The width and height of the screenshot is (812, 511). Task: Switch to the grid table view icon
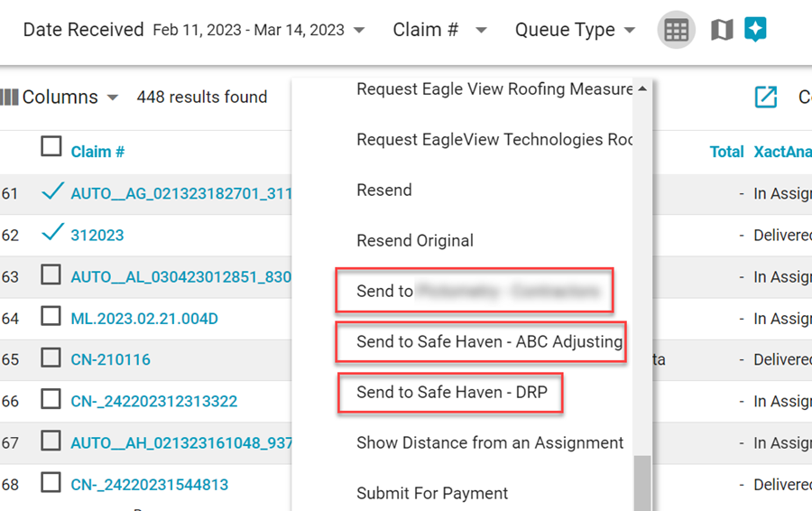pos(676,30)
